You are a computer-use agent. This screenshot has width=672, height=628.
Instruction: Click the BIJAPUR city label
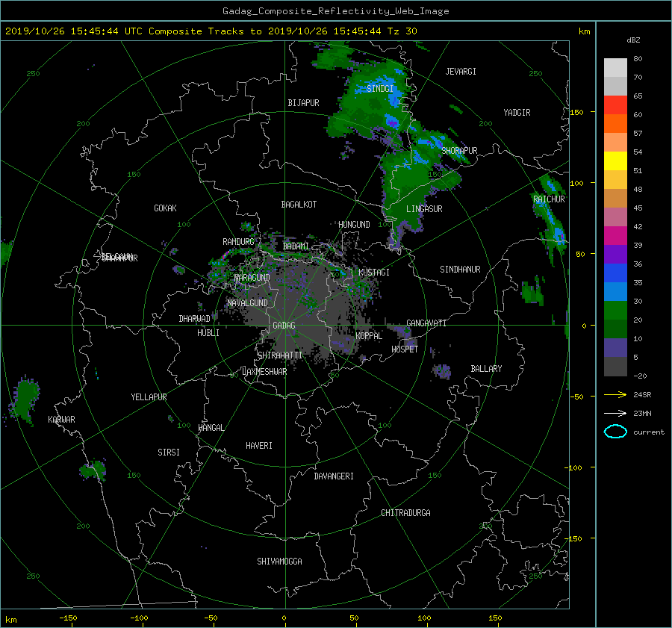(x=303, y=103)
